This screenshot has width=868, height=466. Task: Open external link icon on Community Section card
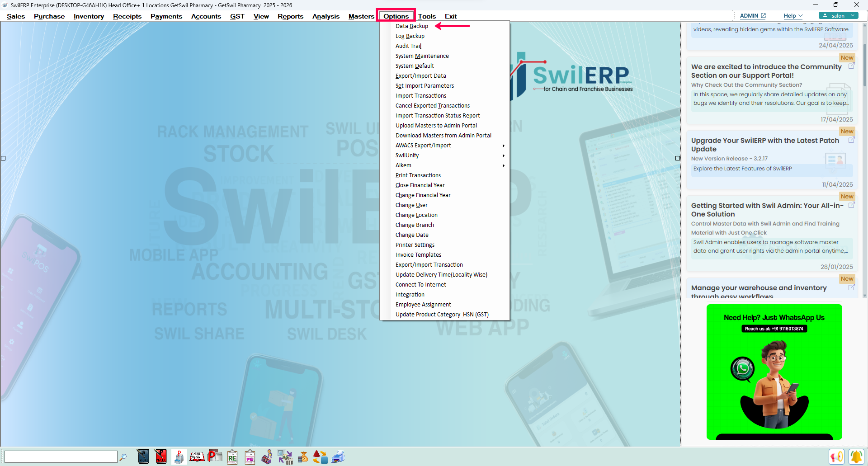pos(851,66)
